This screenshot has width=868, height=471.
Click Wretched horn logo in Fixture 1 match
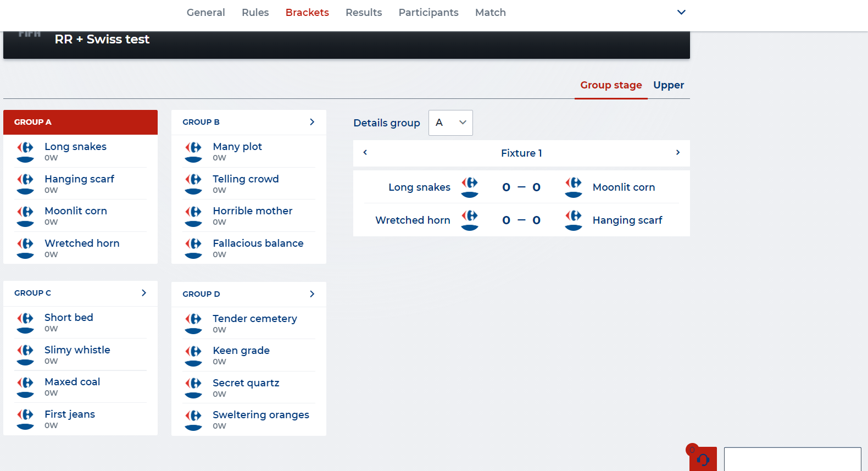470,220
